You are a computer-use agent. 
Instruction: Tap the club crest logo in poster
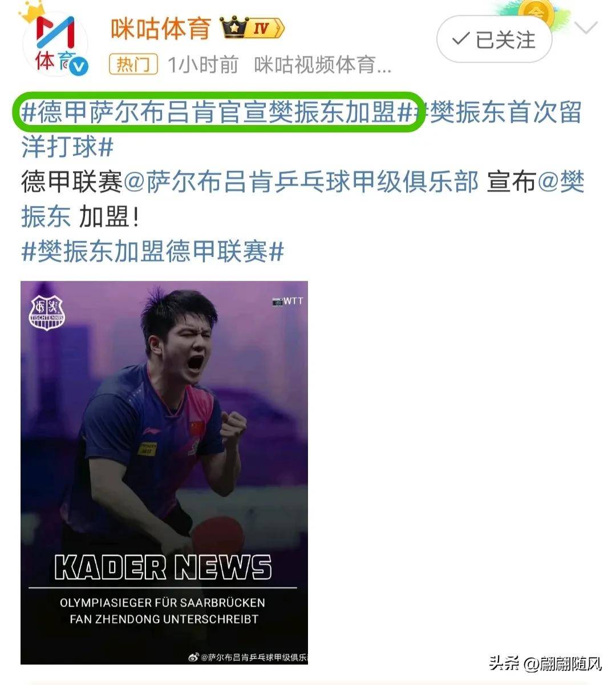48,312
